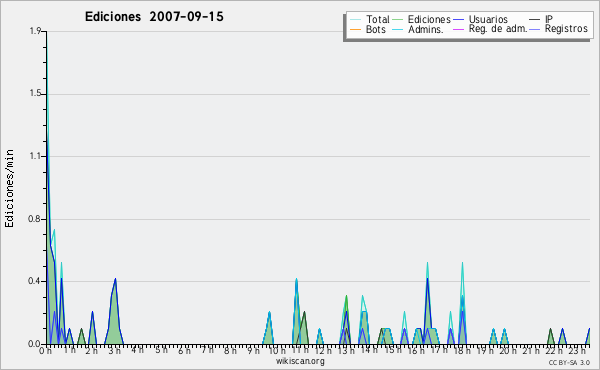Click the 'CC BY-SA 3.0' license text
This screenshot has height=370, width=600.
tap(569, 362)
